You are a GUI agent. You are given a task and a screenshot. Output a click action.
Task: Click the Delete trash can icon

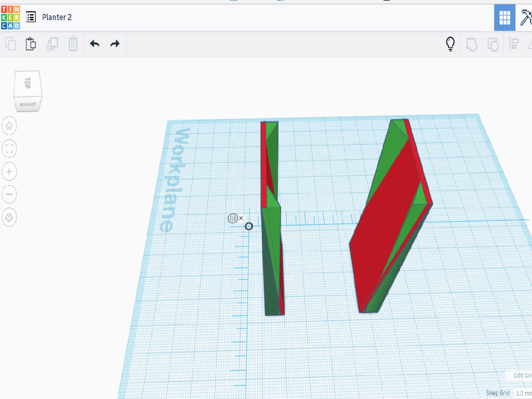coord(73,44)
